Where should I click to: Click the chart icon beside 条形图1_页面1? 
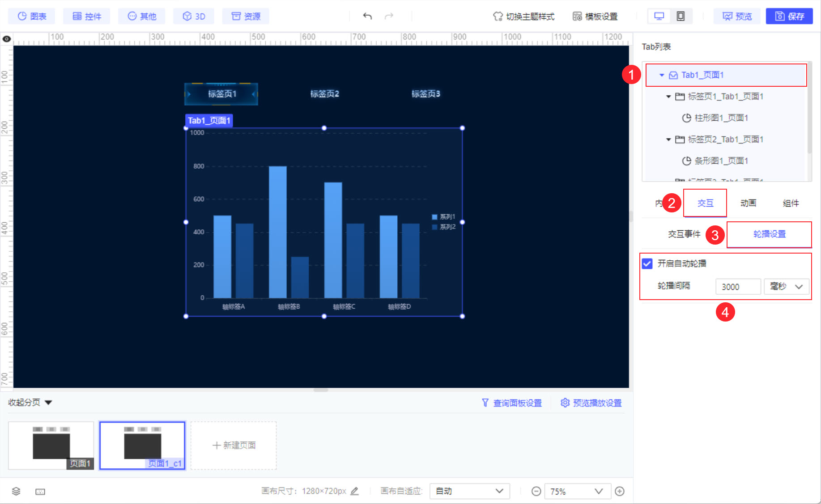[x=686, y=161]
